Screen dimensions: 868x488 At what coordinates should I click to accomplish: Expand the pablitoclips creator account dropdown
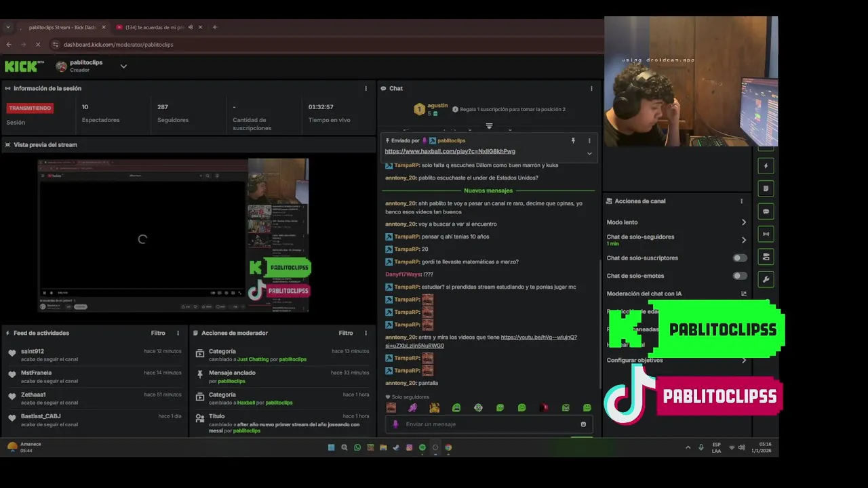[x=123, y=66]
